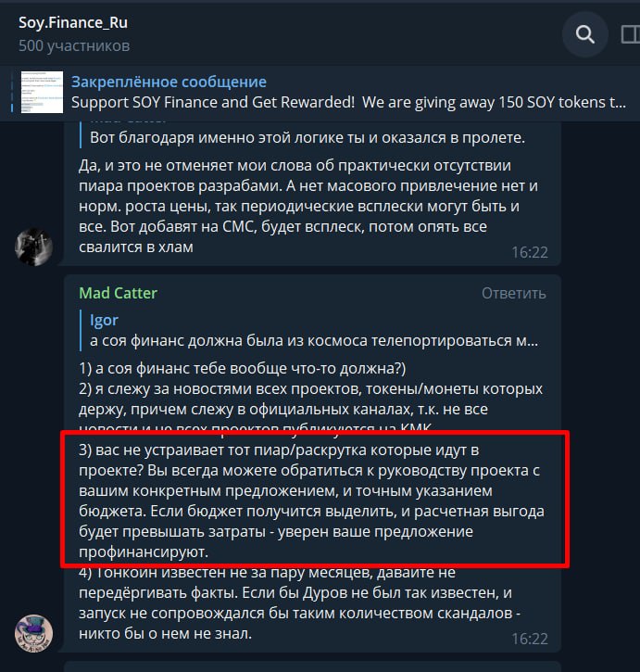Open the 500 участников member list
This screenshot has height=672, width=640.
(74, 45)
